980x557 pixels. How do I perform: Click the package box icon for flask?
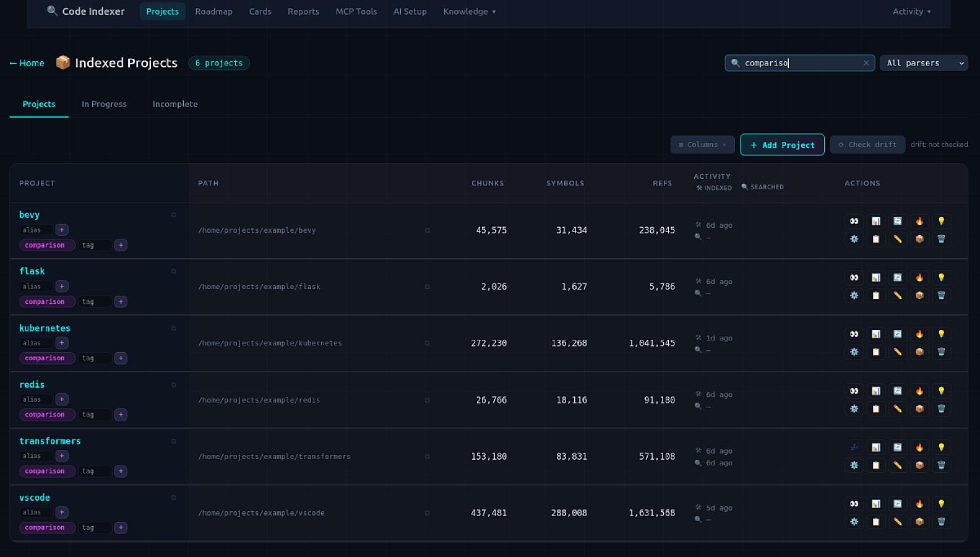[919, 295]
